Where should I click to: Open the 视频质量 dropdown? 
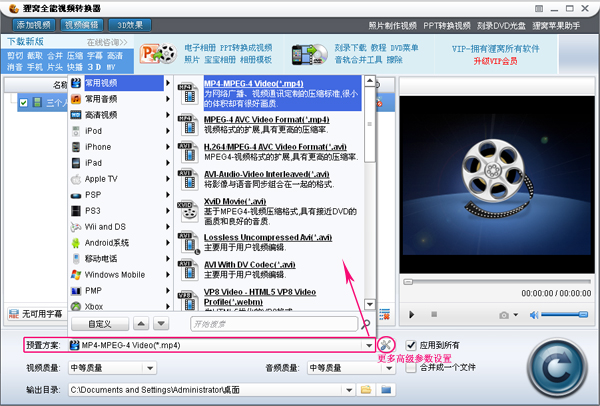coord(150,368)
